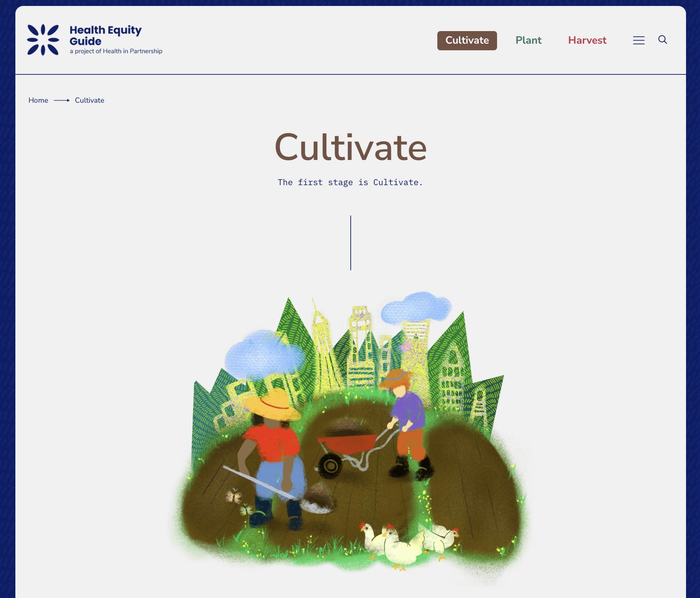This screenshot has height=598, width=700.
Task: Click 'a project of Health in Partnership' text
Action: pyautogui.click(x=116, y=51)
